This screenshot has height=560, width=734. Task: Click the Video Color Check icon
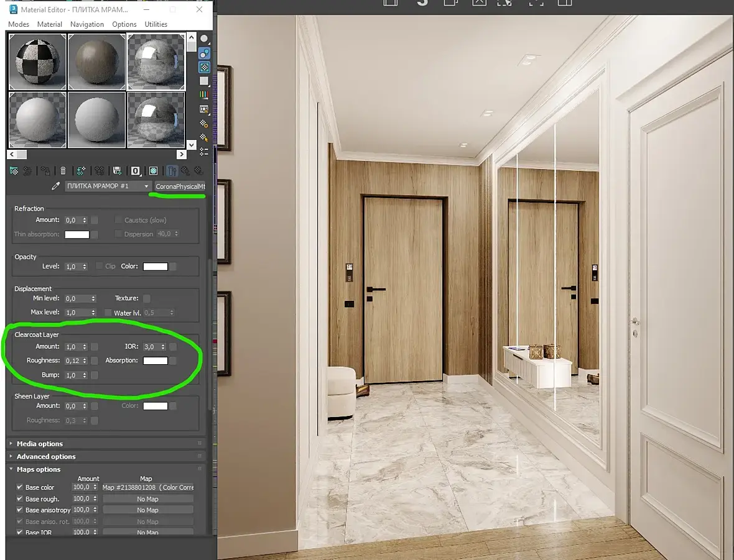[204, 95]
